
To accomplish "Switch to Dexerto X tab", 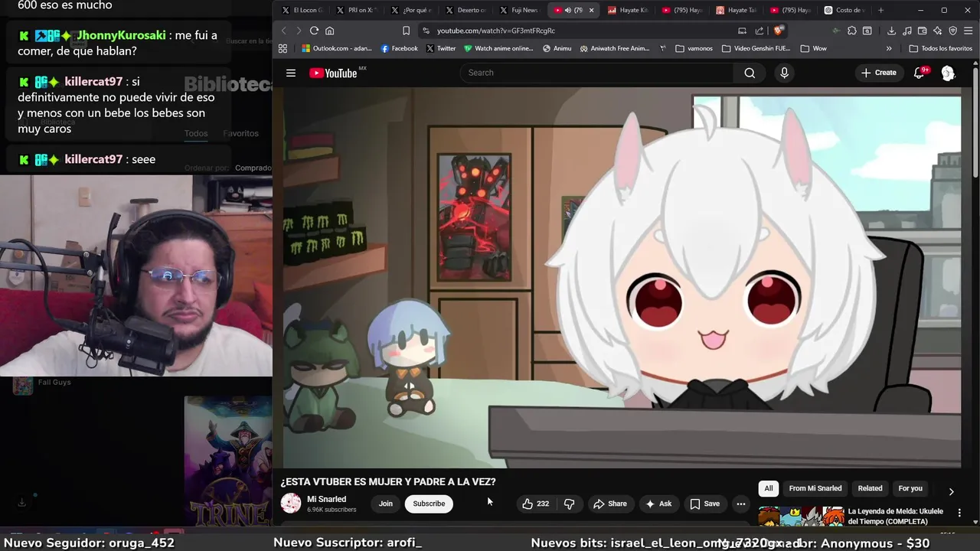I will pyautogui.click(x=465, y=10).
